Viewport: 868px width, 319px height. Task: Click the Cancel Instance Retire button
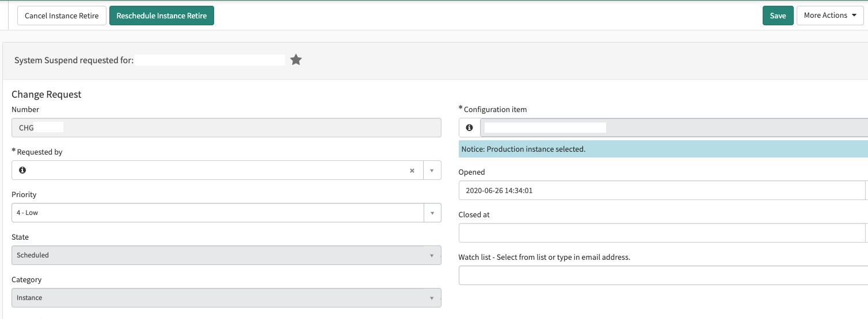(x=62, y=16)
